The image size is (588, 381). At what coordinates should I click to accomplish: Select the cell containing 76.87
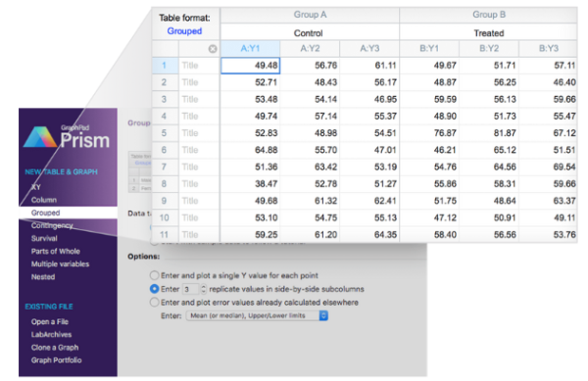tap(429, 133)
